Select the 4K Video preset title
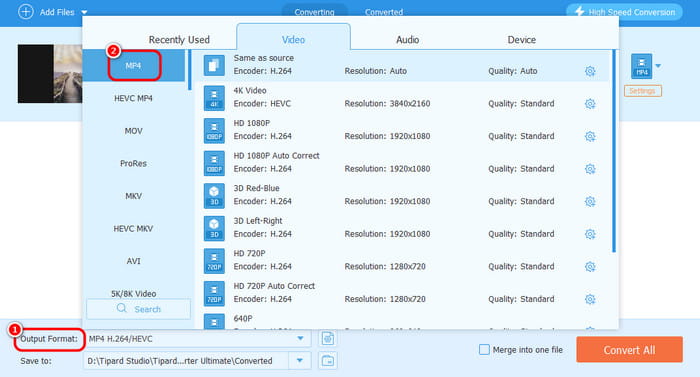Screen dimensions: 700x377 point(250,90)
